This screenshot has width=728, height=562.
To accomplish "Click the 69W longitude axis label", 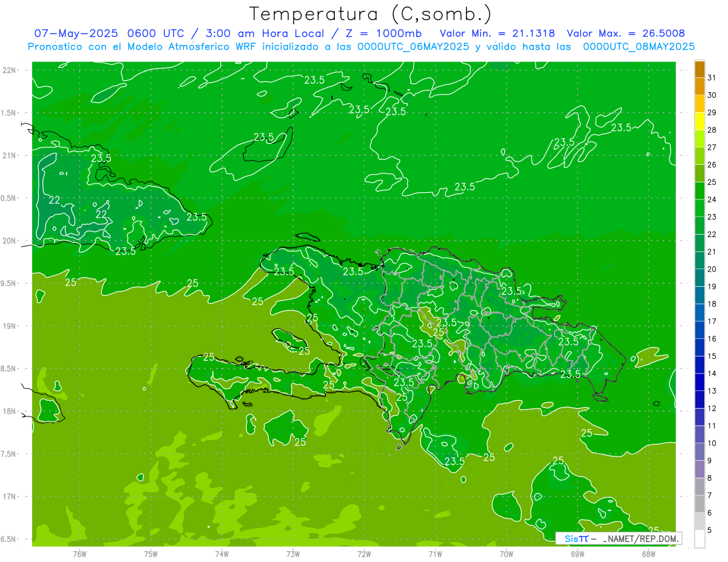I will [578, 554].
